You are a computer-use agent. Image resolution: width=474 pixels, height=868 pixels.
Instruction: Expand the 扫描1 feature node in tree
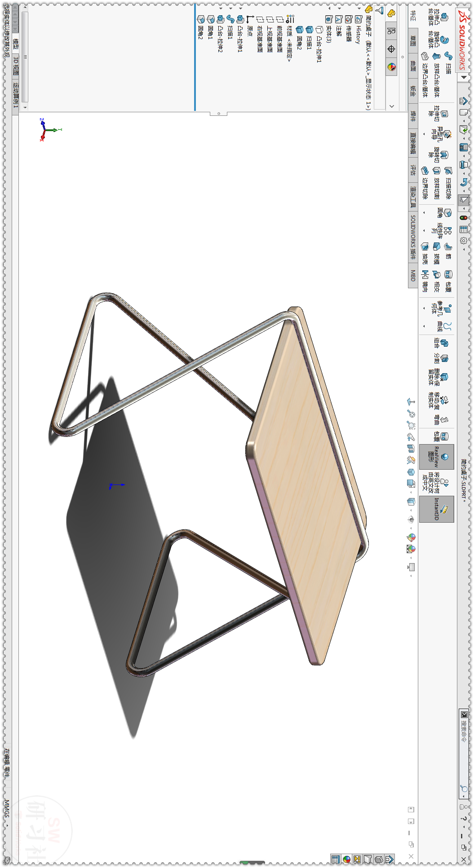[231, 8]
